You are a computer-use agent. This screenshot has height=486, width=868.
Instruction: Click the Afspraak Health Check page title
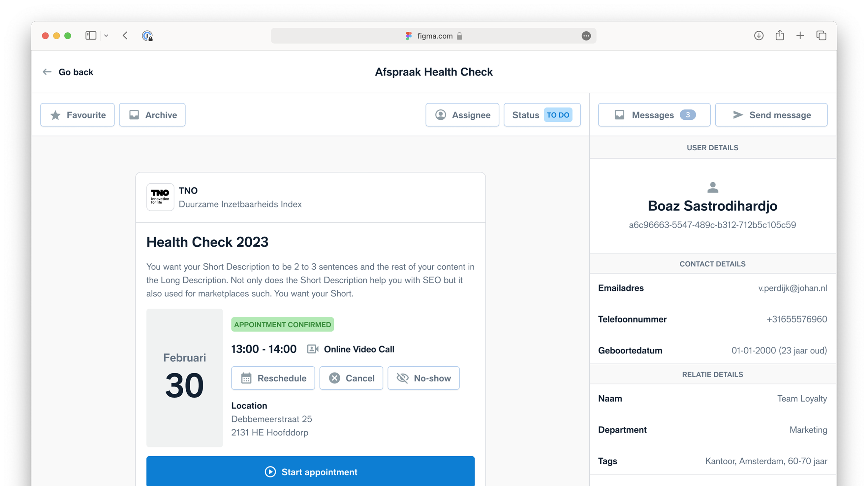point(434,72)
